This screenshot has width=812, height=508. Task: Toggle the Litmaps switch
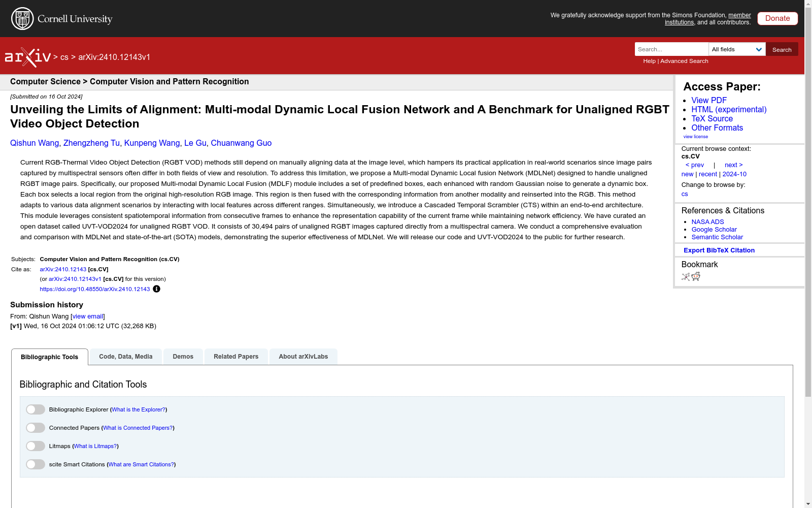[36, 446]
